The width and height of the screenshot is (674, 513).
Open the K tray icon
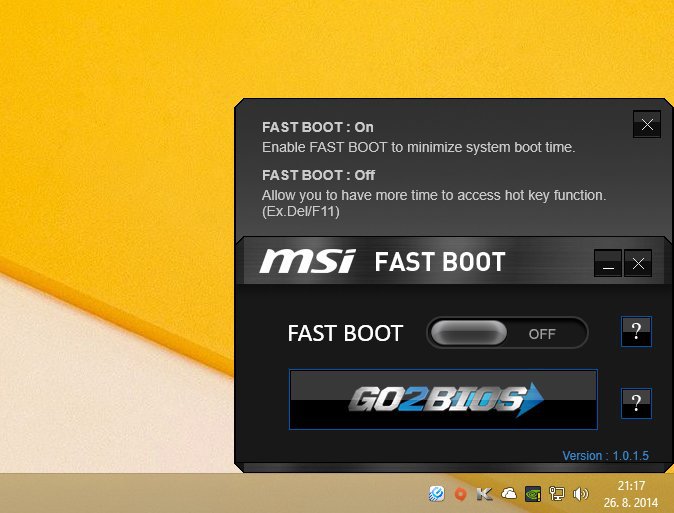coord(484,494)
